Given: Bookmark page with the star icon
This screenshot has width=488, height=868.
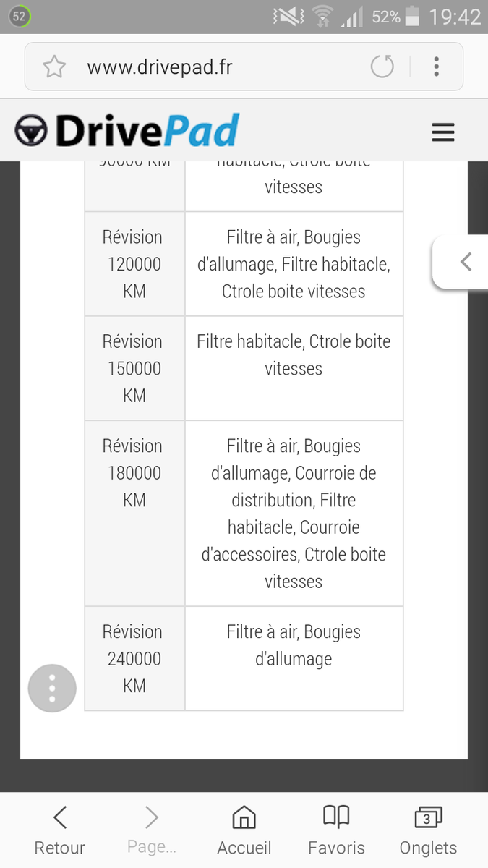Looking at the screenshot, I should [54, 67].
